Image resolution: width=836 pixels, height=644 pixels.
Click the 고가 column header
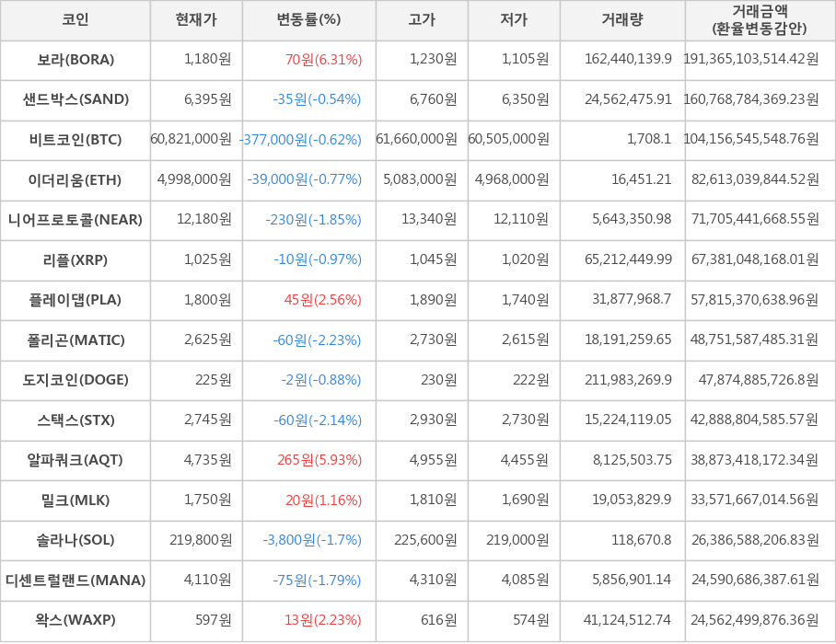tap(422, 20)
